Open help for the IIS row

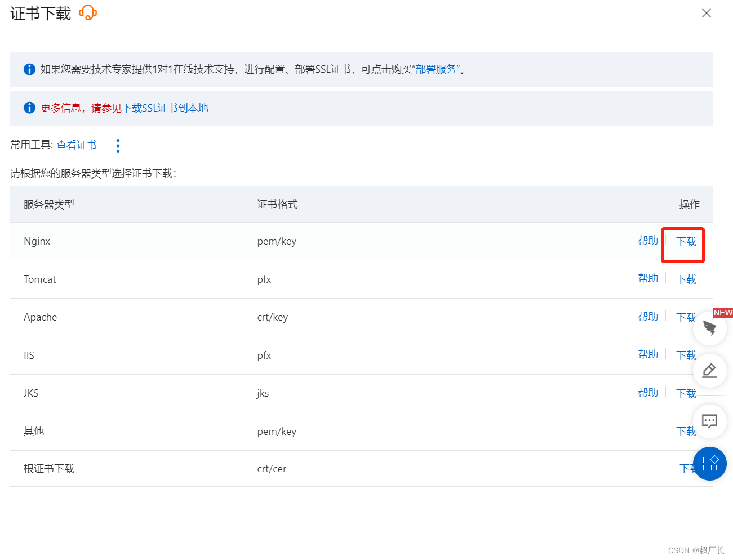coord(648,354)
